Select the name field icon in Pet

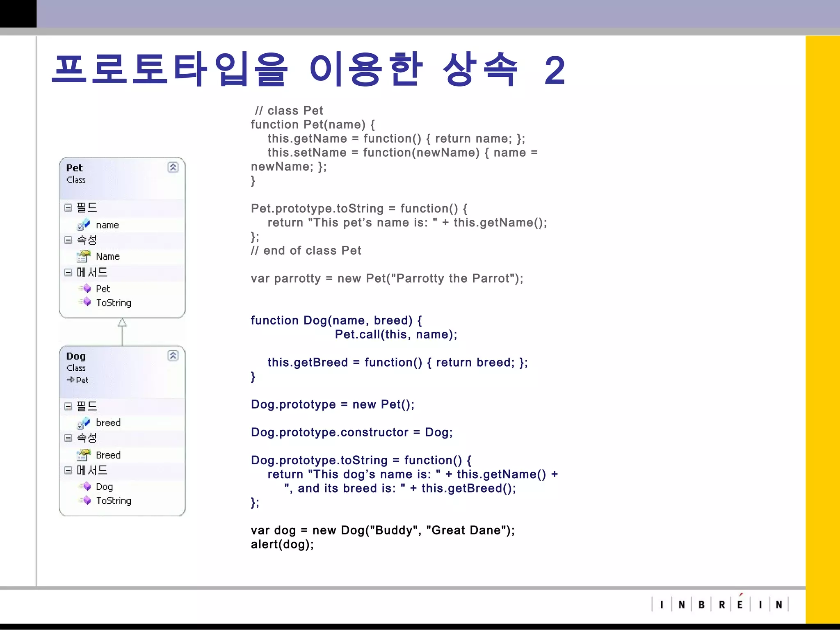coord(84,224)
